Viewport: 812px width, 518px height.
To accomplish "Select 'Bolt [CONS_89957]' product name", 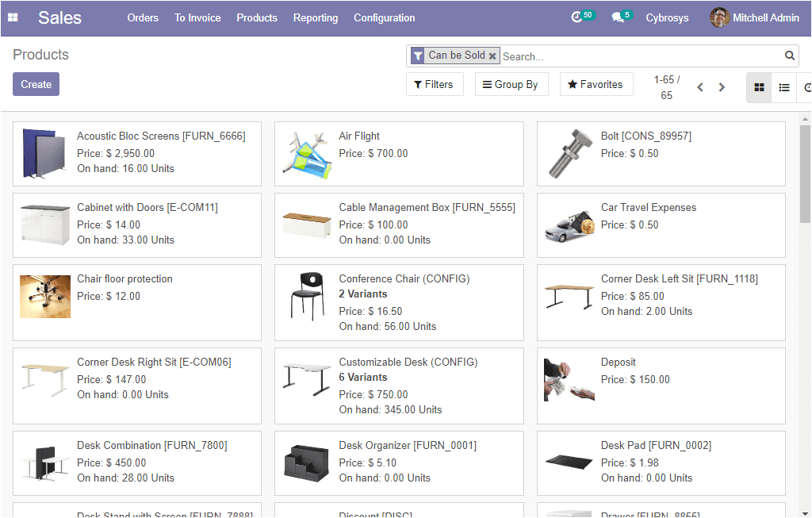I will [x=645, y=136].
